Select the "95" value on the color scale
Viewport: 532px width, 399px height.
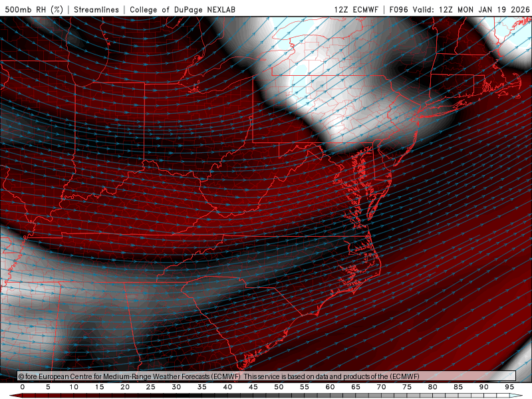pyautogui.click(x=509, y=387)
